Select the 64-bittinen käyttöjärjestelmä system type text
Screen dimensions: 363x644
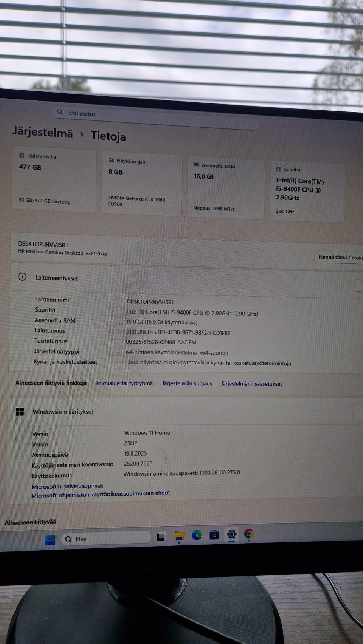click(177, 352)
